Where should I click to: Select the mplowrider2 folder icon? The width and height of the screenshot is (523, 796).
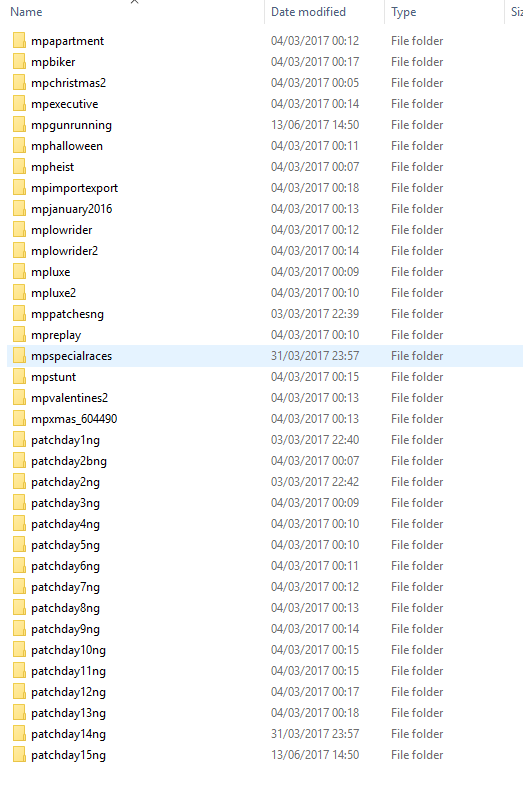[19, 251]
